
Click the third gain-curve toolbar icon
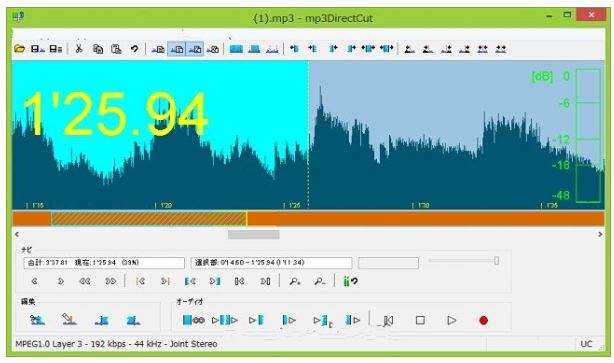(x=446, y=49)
